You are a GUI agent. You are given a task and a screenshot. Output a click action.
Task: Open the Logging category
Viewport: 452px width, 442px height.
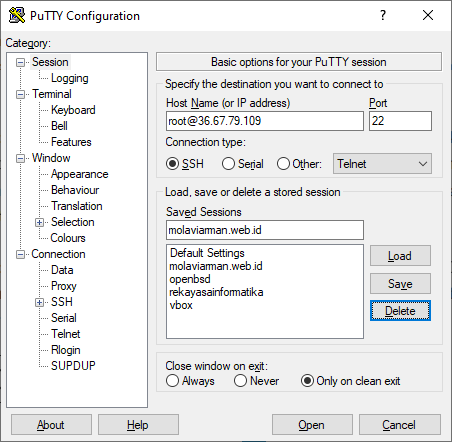pyautogui.click(x=70, y=78)
